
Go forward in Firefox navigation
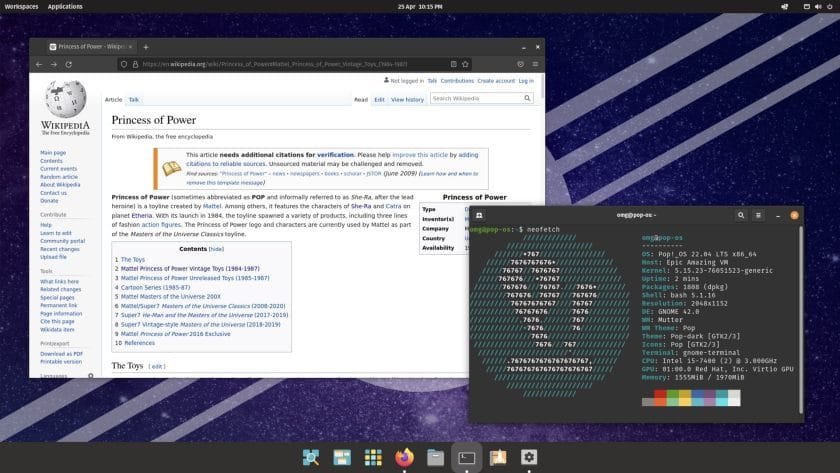pos(54,64)
